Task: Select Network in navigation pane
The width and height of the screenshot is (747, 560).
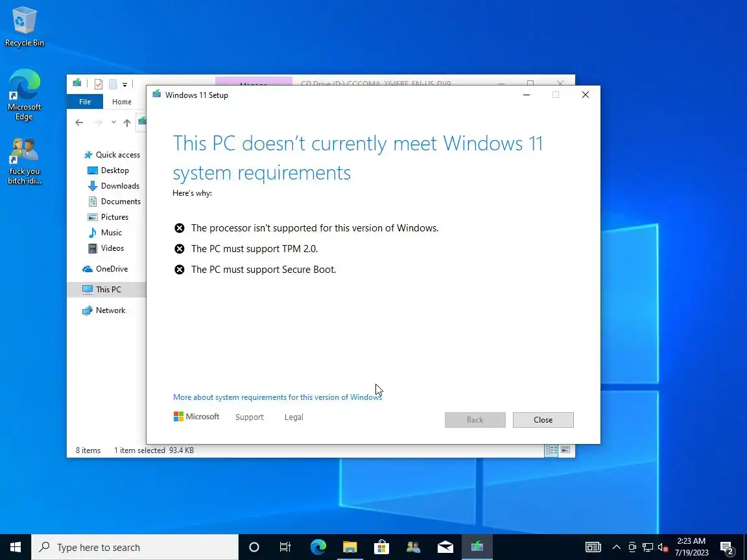Action: pyautogui.click(x=104, y=310)
